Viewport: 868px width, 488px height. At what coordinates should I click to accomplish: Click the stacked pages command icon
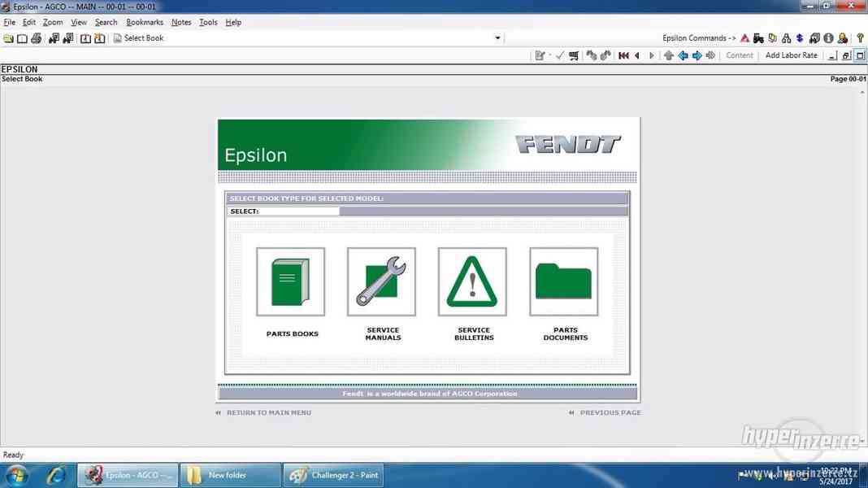[772, 38]
